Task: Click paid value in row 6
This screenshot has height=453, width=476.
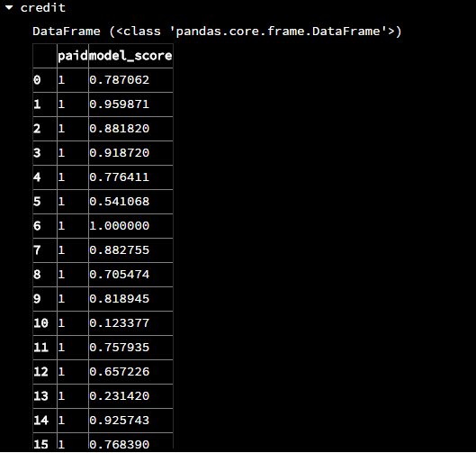Action: coord(61,226)
